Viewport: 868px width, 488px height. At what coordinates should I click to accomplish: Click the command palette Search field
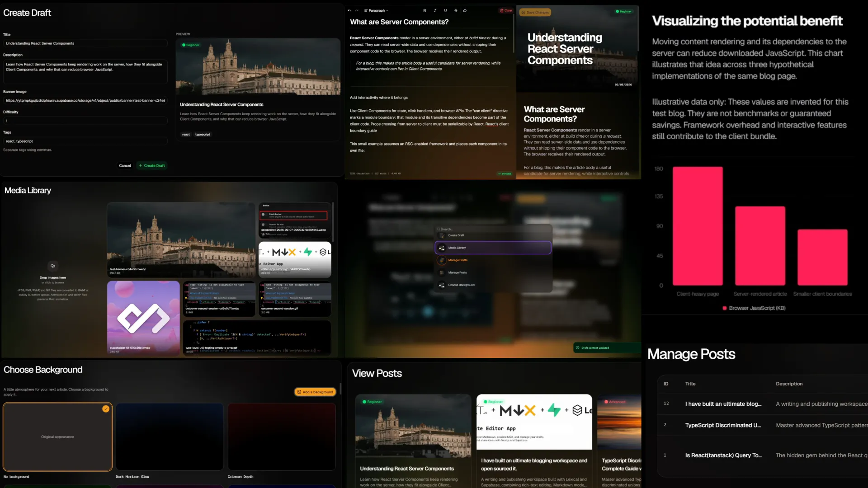(x=493, y=229)
